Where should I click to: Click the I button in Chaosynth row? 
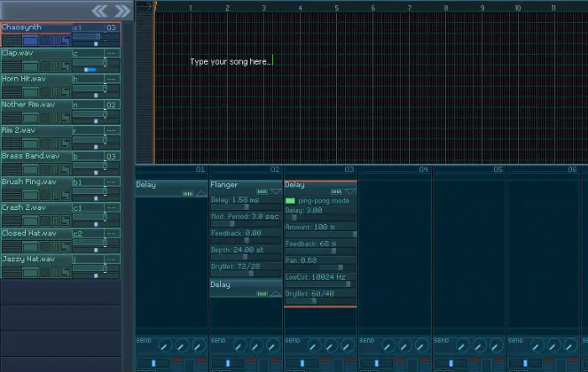[56, 41]
